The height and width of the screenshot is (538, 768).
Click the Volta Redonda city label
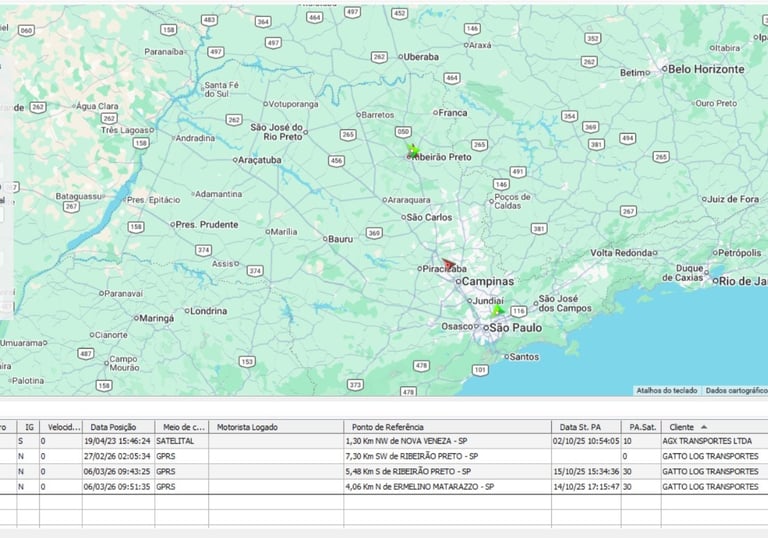coord(621,253)
